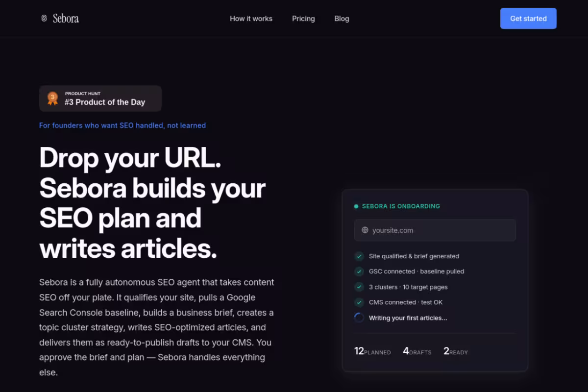Open the How it works page
Viewport: 588px width, 392px height.
click(251, 19)
